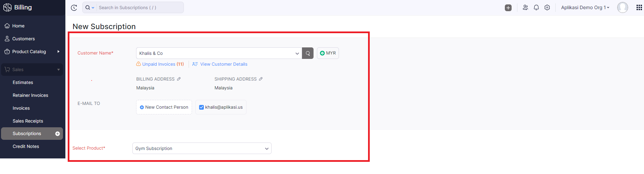The width and height of the screenshot is (644, 174).
Task: Toggle the khalis@aplikasi.us email checkbox
Action: [x=201, y=107]
